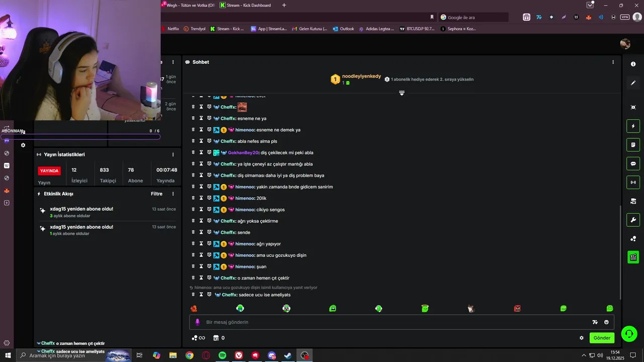
Task: Timeout himenoo on message '20lik'
Action: pyautogui.click(x=201, y=198)
